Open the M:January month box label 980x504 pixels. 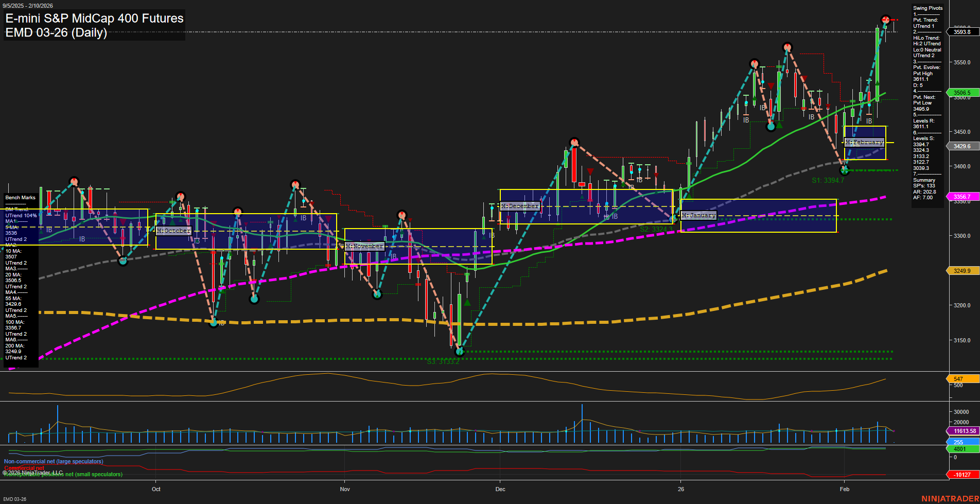[x=698, y=215]
